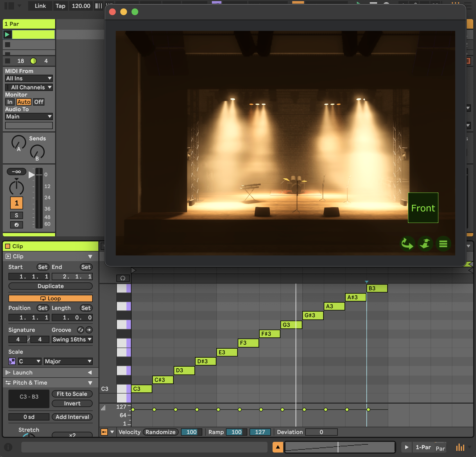Click the Duplicate button
Screen dimensions: 476x457
tap(51, 286)
